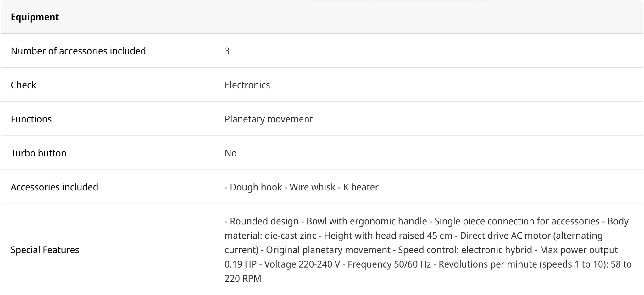Image resolution: width=644 pixels, height=295 pixels.
Task: Select the 'Accessories included' row label
Action: tap(54, 187)
